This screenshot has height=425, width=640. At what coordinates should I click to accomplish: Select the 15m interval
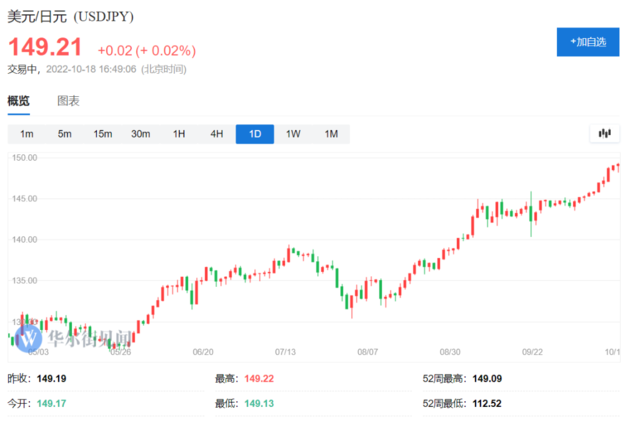(x=102, y=134)
